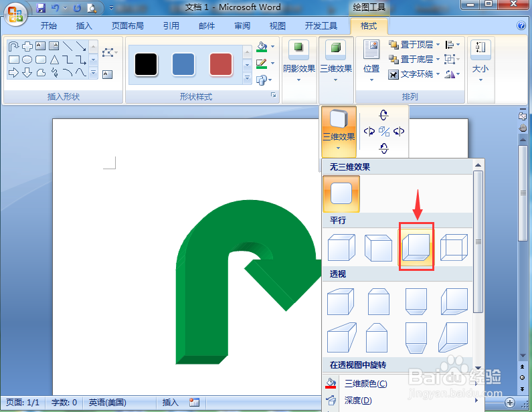Viewport: 532px width, 412px height.
Task: Open the shape fill dropdown arrow
Action: (x=273, y=46)
